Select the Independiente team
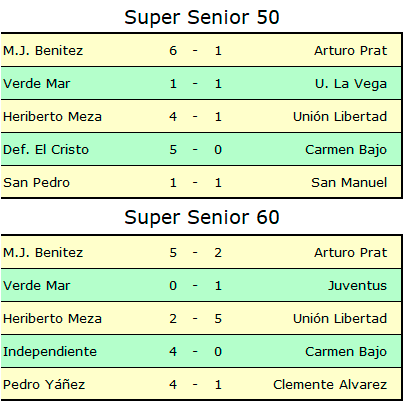This screenshot has height=401, width=403. pos(50,352)
